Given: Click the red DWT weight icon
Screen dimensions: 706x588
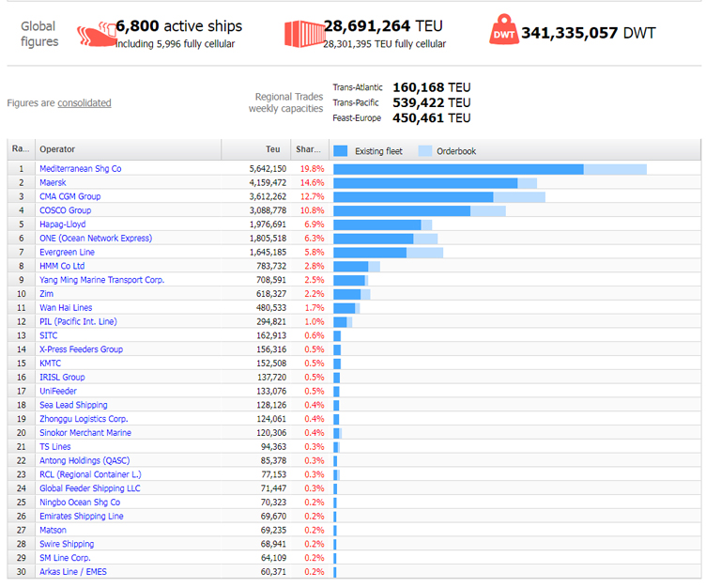Looking at the screenshot, I should pos(504,29).
